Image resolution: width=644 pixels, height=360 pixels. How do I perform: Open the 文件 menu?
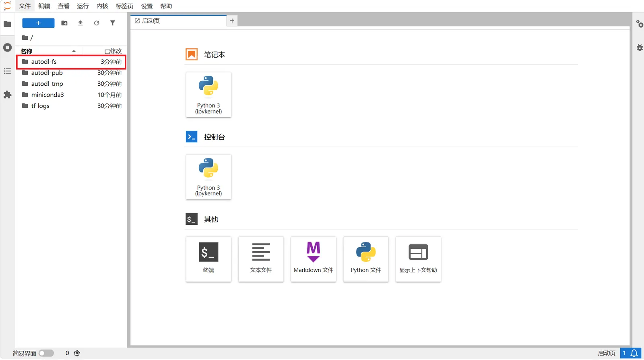[x=25, y=6]
